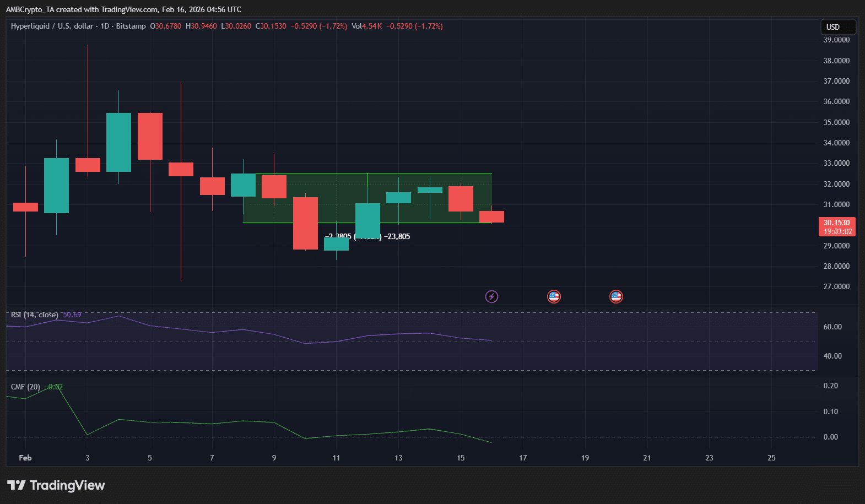Click the tall green candle on Feb 4

coord(118,142)
